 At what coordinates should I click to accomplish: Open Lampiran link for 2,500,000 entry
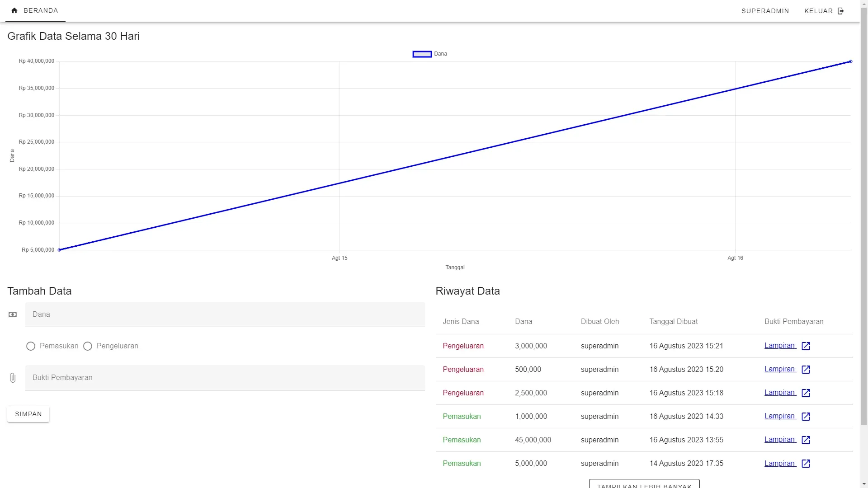(x=780, y=393)
